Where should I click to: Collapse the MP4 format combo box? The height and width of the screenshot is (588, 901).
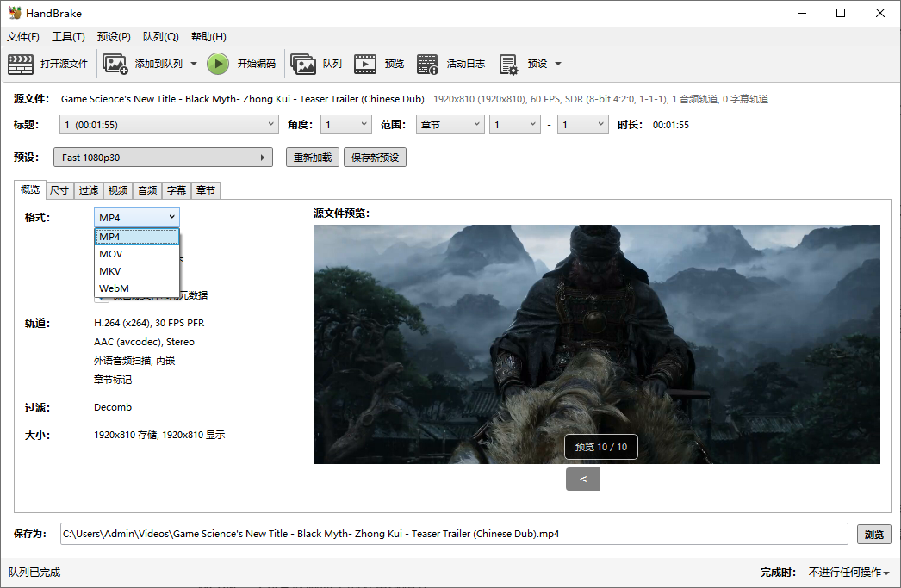coord(137,218)
